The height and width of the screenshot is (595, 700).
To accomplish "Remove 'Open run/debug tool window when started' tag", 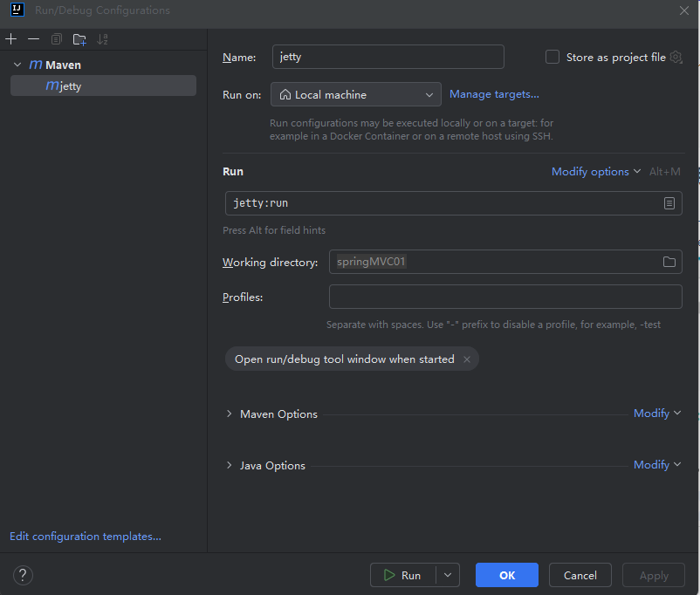I will [466, 359].
